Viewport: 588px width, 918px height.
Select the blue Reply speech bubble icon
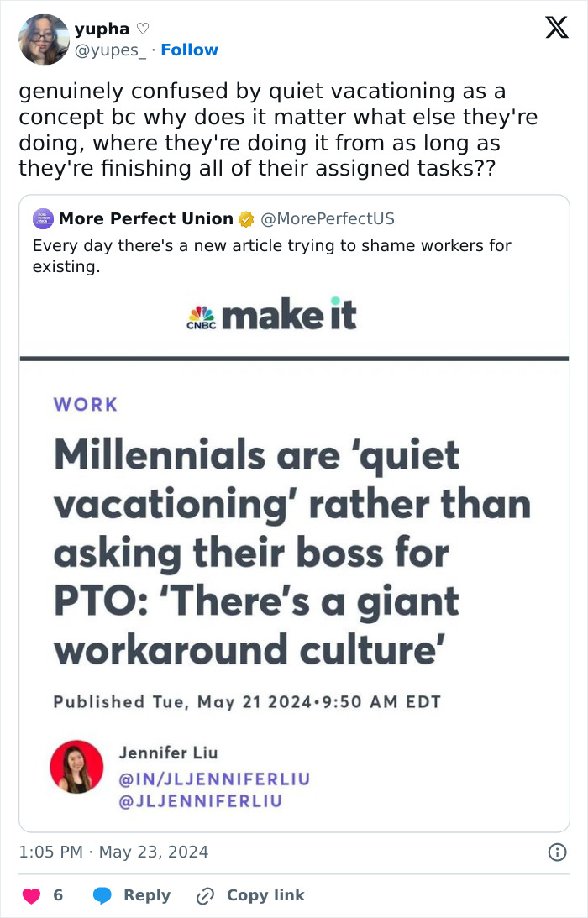tap(102, 895)
